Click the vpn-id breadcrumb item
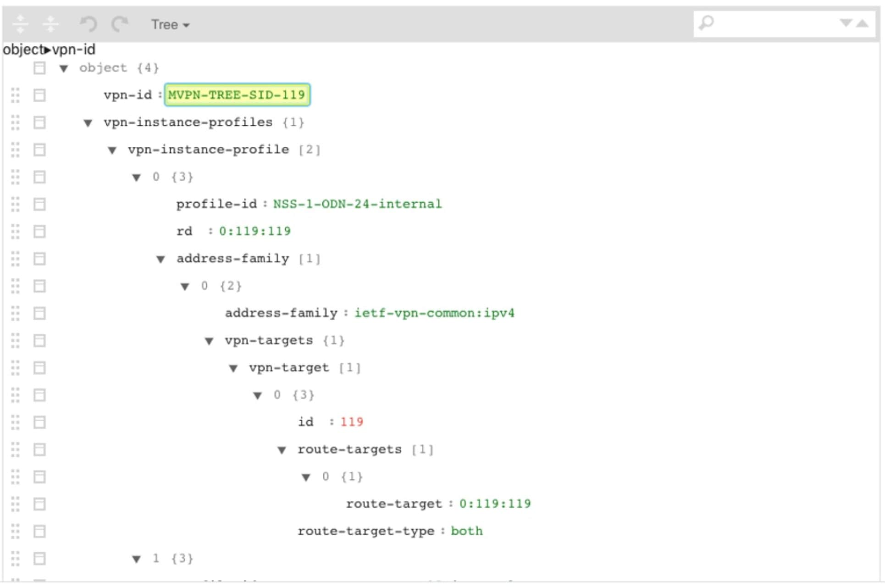 [73, 50]
